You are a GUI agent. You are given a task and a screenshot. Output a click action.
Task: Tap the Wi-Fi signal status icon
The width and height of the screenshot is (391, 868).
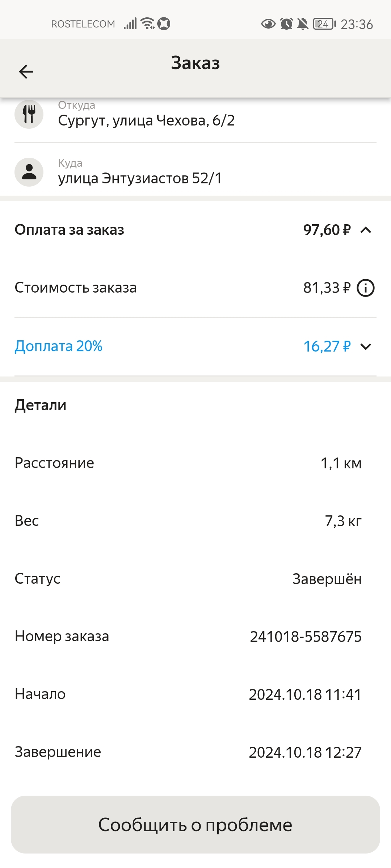pyautogui.click(x=147, y=24)
